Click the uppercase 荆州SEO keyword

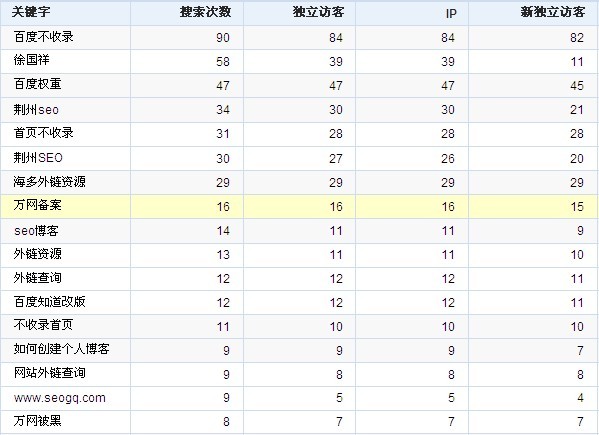click(x=38, y=158)
